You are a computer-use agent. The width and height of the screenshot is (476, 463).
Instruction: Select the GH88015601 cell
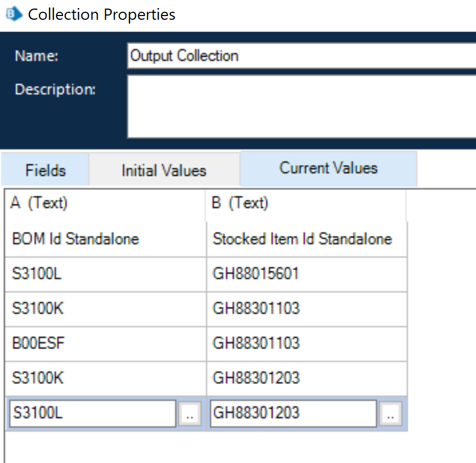[306, 274]
